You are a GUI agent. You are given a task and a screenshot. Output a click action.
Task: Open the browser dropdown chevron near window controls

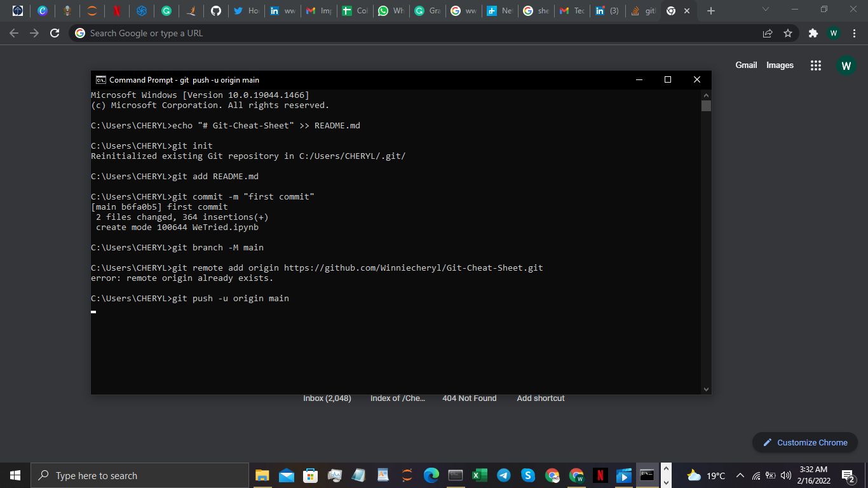coord(765,10)
